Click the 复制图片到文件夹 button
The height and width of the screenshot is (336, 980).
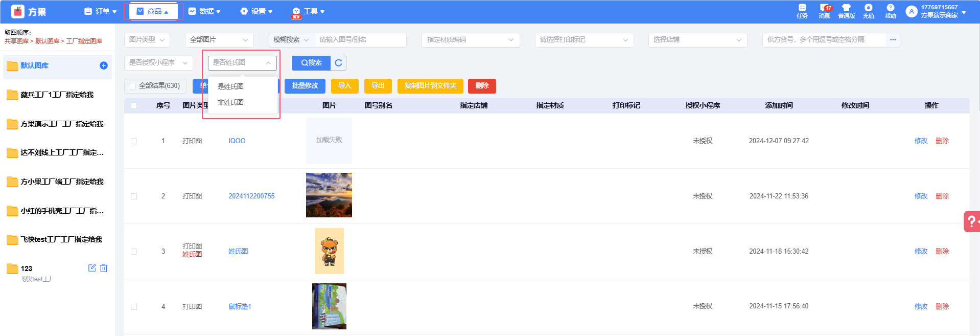pos(430,86)
